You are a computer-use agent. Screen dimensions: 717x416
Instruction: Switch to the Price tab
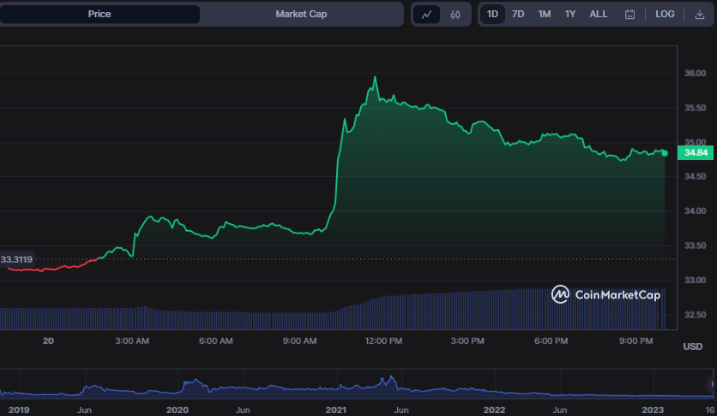pyautogui.click(x=99, y=14)
